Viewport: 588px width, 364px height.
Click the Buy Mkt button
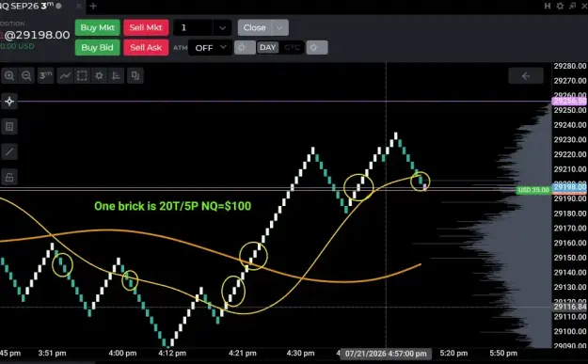[x=98, y=27]
